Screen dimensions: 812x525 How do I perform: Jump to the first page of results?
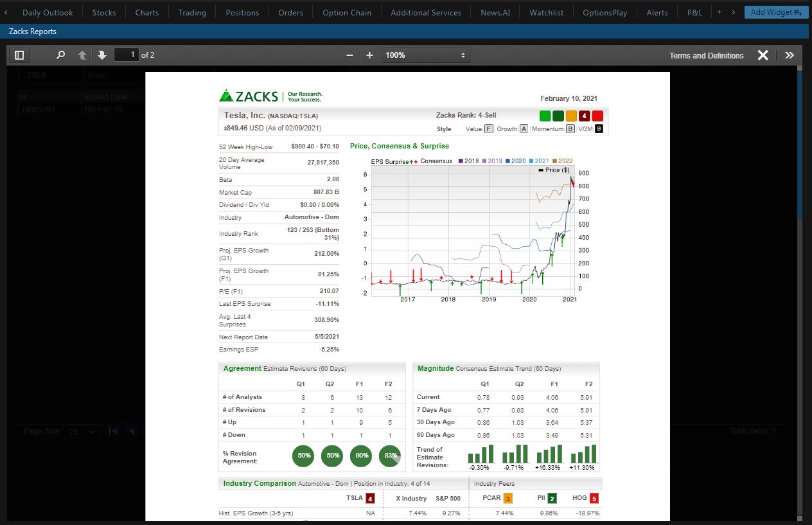(113, 431)
